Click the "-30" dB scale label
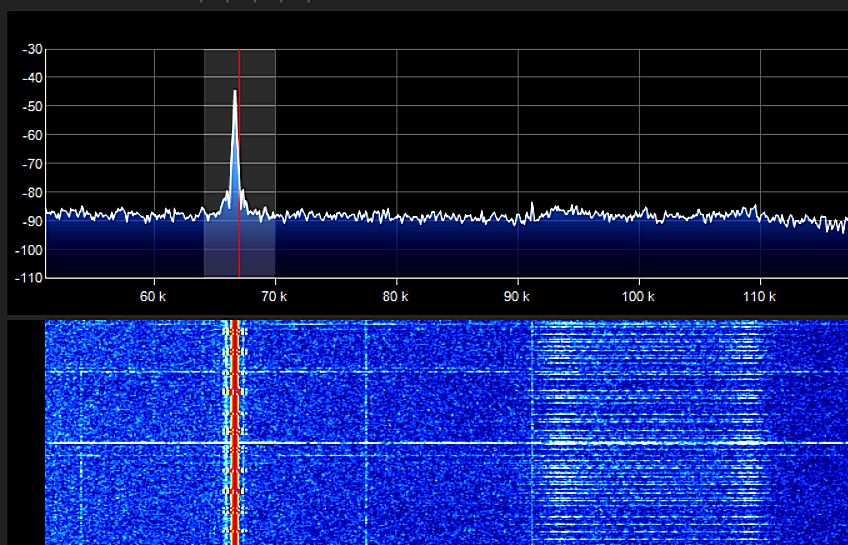Image resolution: width=848 pixels, height=545 pixels. click(32, 49)
